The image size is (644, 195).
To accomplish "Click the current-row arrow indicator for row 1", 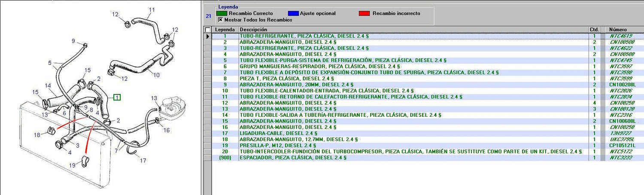I will point(208,36).
